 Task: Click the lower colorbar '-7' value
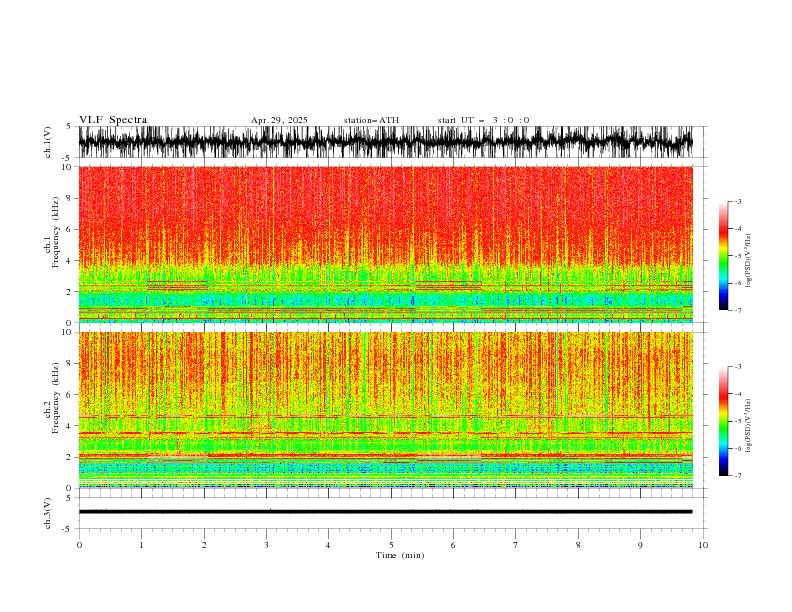[x=737, y=476]
